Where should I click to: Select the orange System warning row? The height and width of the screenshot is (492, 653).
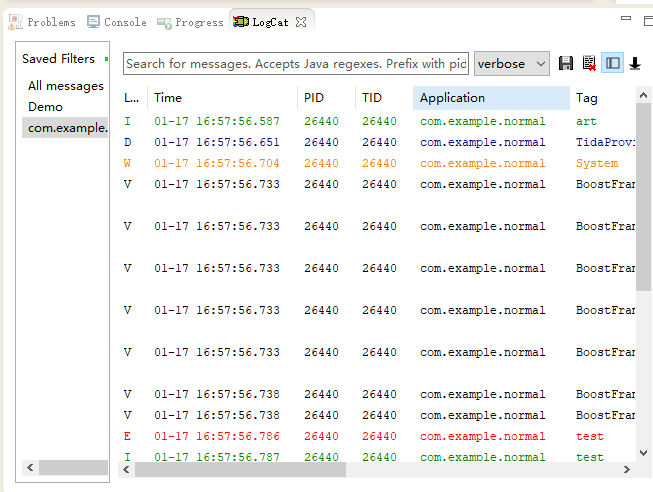[x=378, y=163]
